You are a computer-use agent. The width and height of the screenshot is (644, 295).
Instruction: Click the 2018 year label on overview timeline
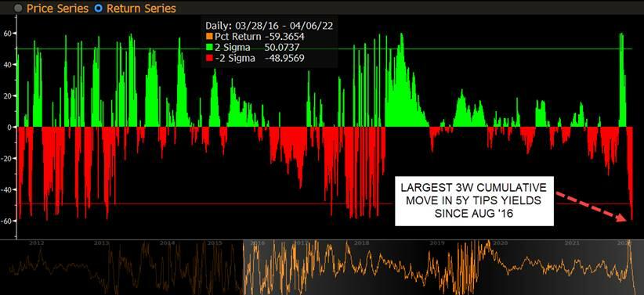[x=361, y=243]
